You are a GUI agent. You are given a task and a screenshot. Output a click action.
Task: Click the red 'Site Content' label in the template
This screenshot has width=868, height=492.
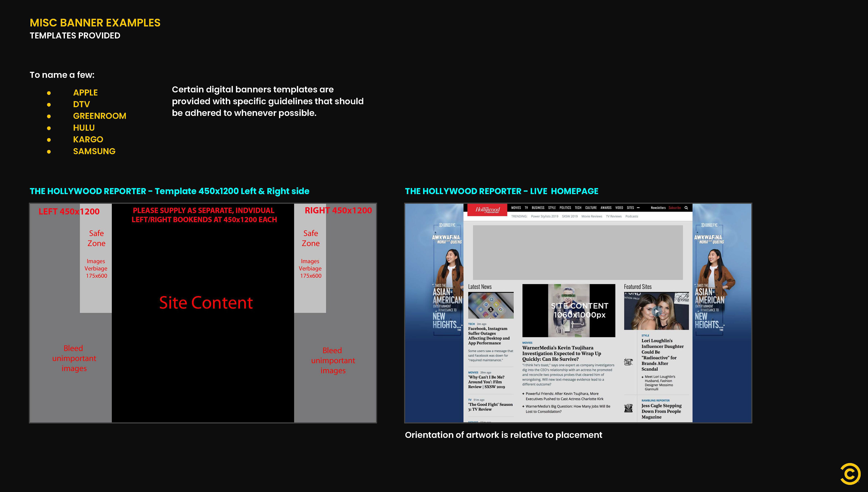pos(206,302)
